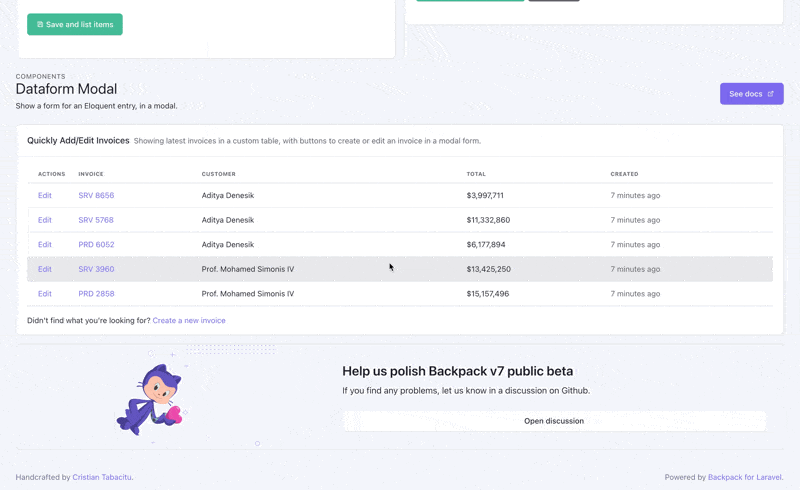The height and width of the screenshot is (490, 800).
Task: Edit invoice PRD 6052
Action: click(45, 245)
